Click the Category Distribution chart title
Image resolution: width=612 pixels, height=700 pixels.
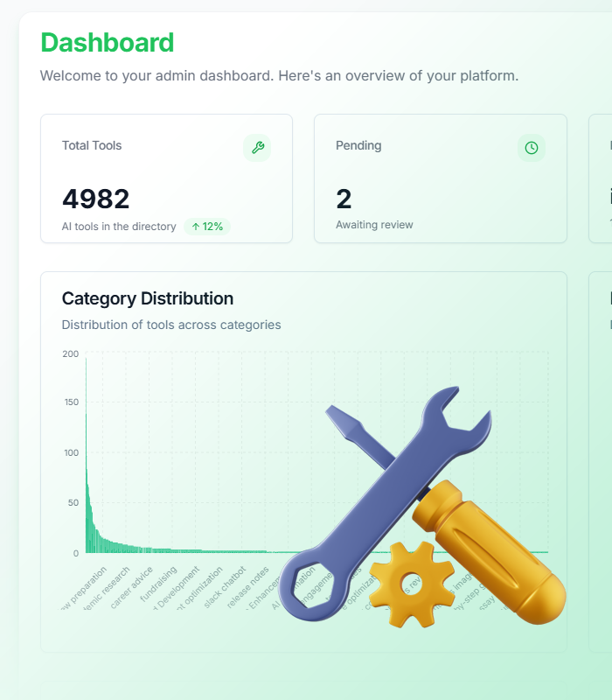(147, 298)
